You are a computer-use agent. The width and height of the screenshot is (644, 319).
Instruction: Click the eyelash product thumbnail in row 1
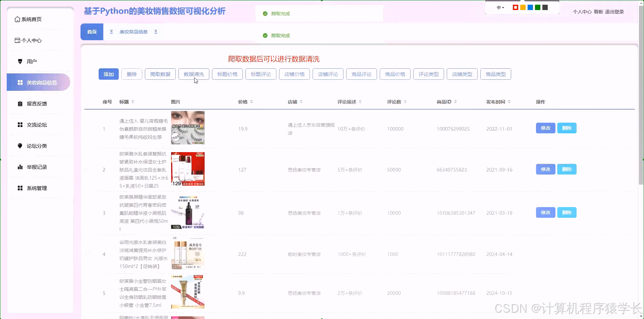pos(187,128)
